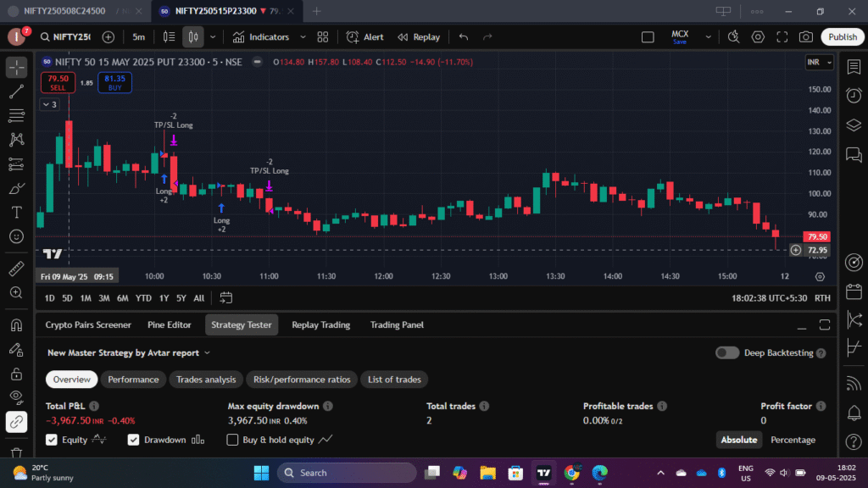Create a new Alert
Screen dimensions: 868x488
364,37
